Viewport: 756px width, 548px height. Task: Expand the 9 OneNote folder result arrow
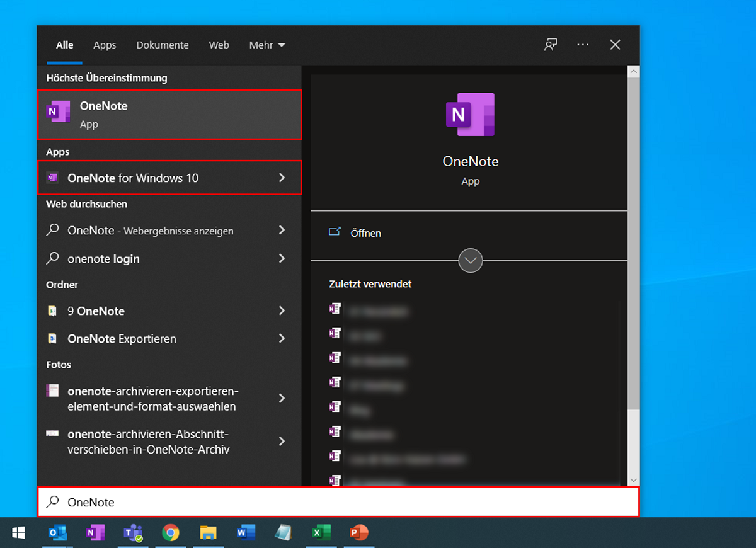point(282,311)
